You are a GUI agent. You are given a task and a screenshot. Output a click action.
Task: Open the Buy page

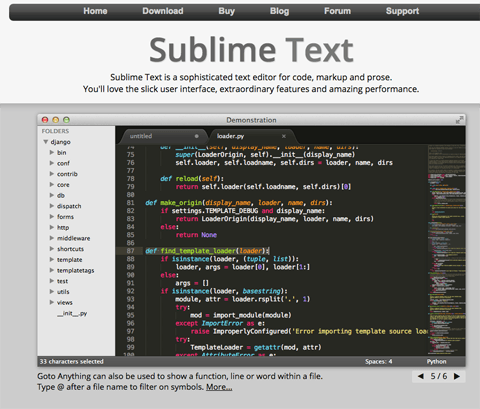(227, 11)
